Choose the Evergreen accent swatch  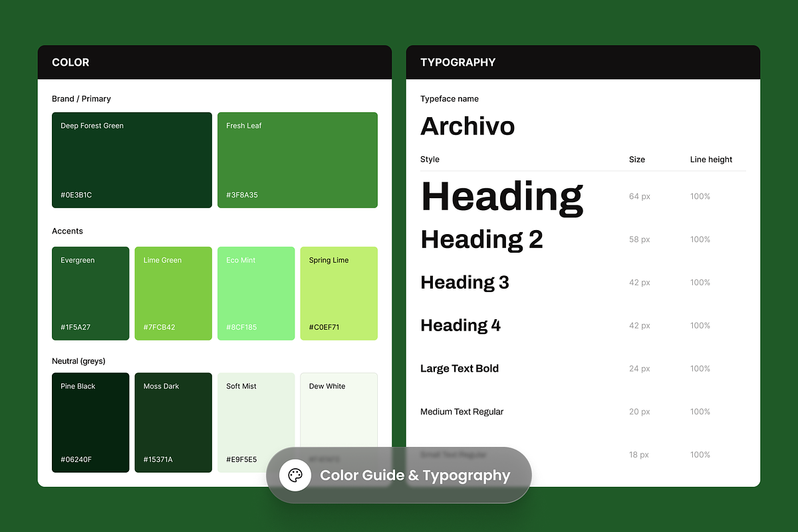click(90, 293)
